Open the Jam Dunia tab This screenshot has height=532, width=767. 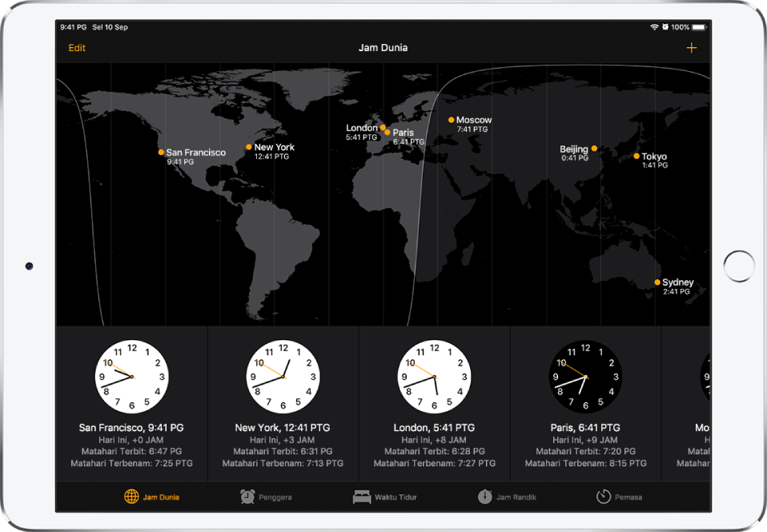(151, 497)
